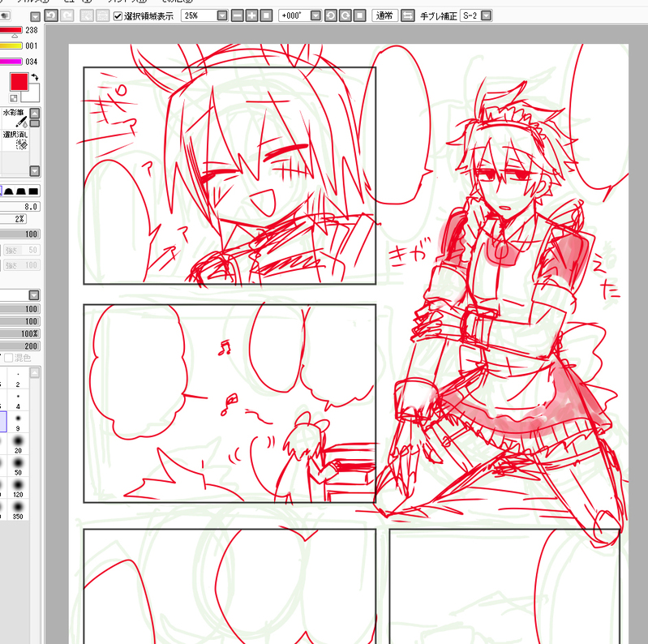Click the 100% parameter slider
Screen dimensions: 648x644
coord(19,334)
